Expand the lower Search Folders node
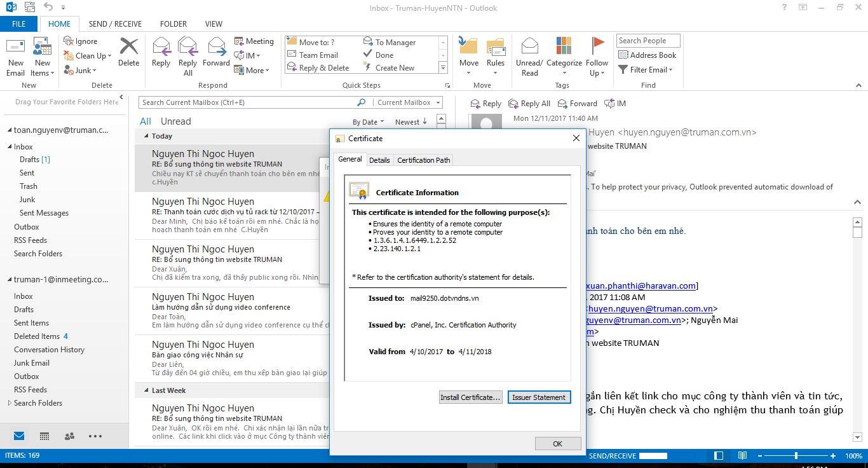 coord(10,403)
